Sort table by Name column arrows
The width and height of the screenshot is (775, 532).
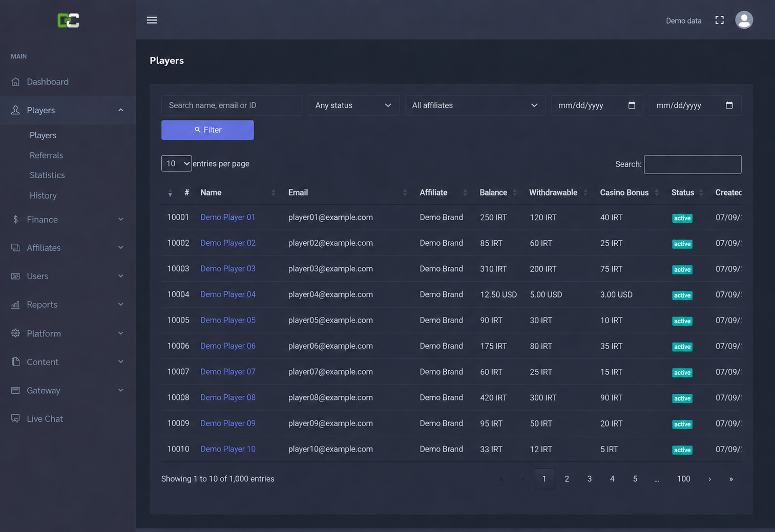coord(274,193)
